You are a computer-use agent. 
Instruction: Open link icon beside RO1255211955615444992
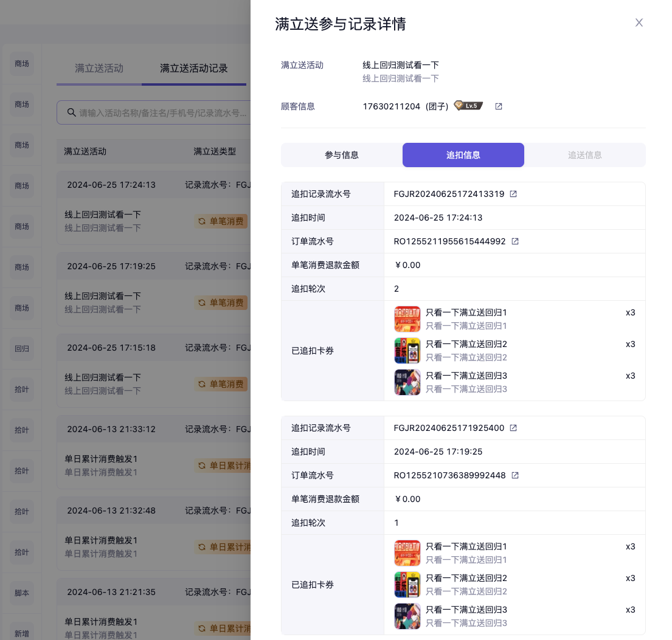point(515,241)
